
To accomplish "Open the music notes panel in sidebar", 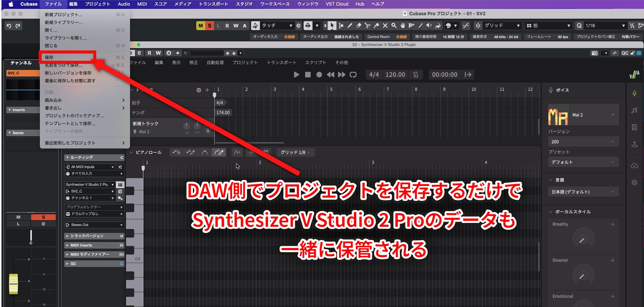I will [634, 110].
